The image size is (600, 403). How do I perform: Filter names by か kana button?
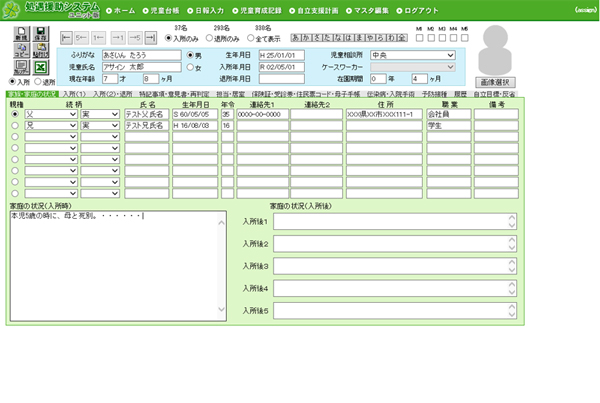coord(306,38)
